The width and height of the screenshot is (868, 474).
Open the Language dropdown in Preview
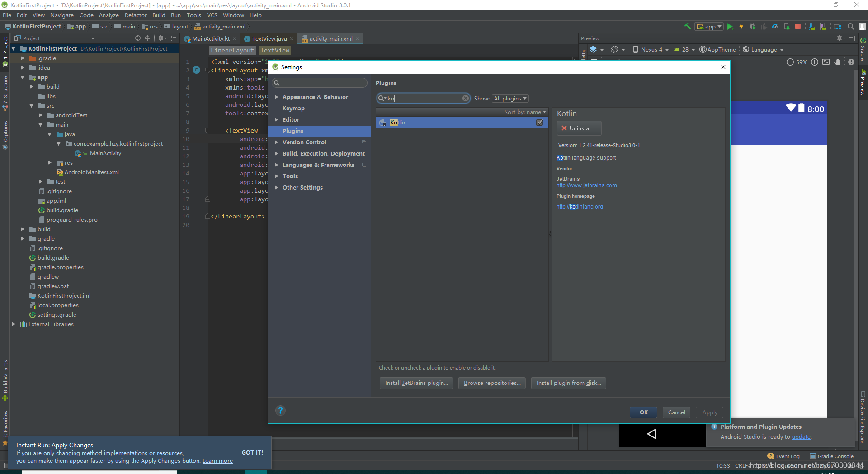[x=763, y=50]
